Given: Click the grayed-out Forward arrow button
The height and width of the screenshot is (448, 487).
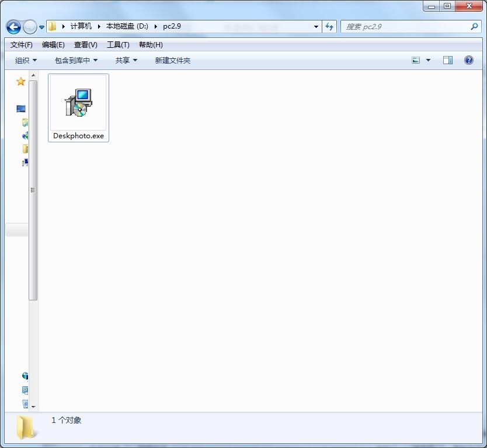Looking at the screenshot, I should point(30,27).
